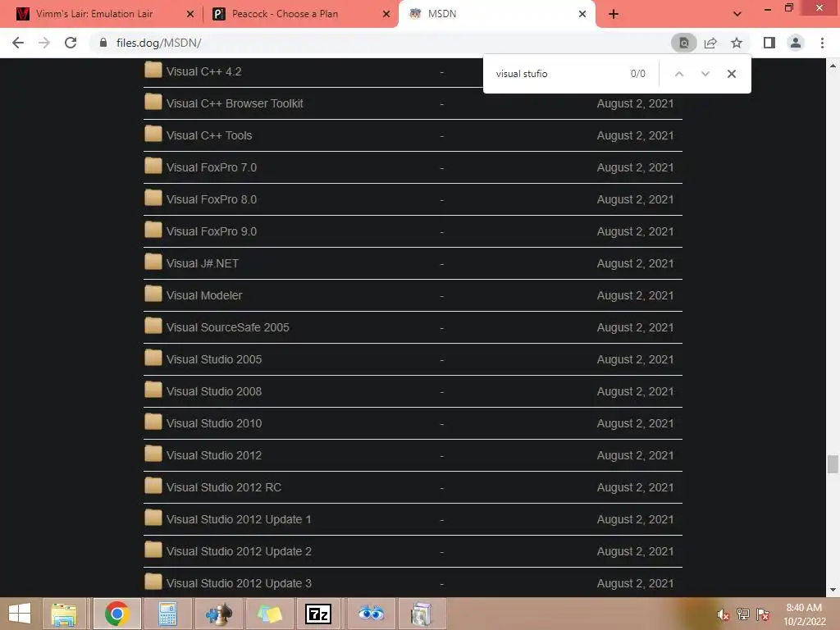Open the Visual Studio 2012 Update 1 folder
The image size is (840, 630).
(239, 519)
